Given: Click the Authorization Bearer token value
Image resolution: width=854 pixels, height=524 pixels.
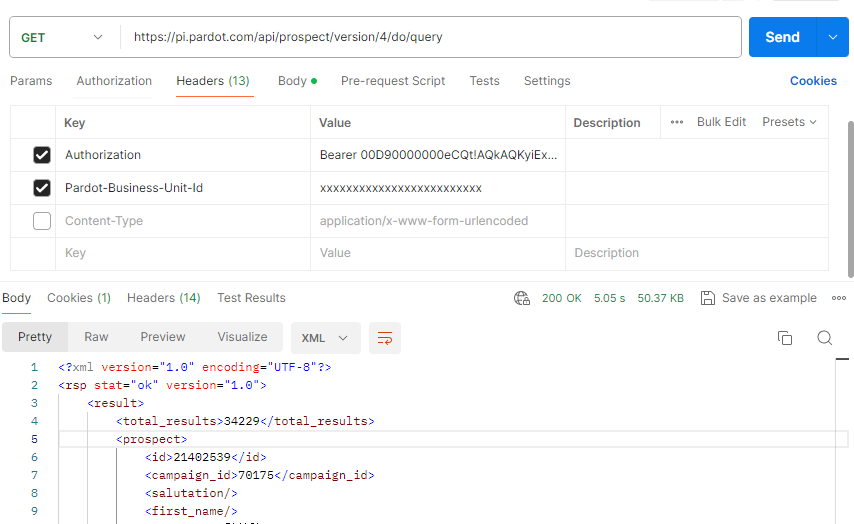Looking at the screenshot, I should pos(438,155).
